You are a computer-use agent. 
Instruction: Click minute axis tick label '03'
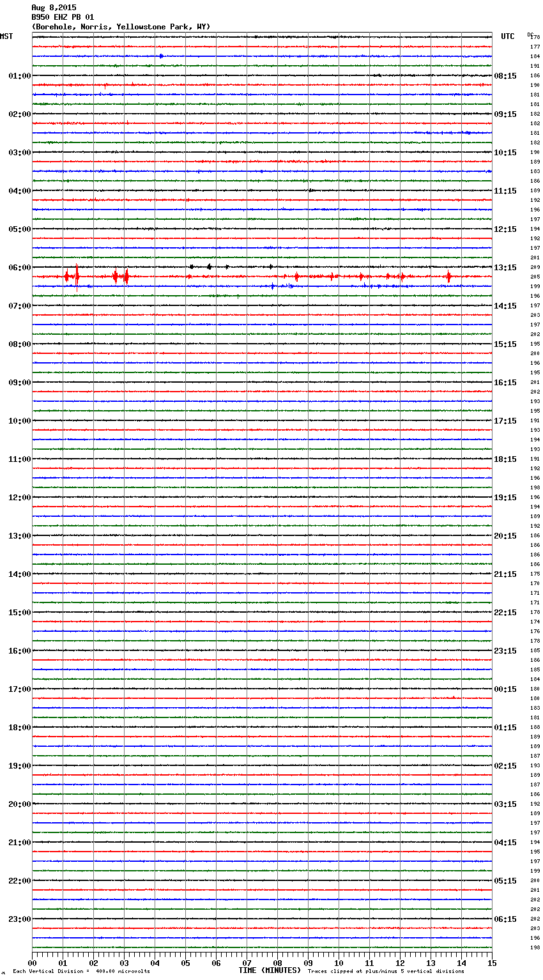coord(125,963)
